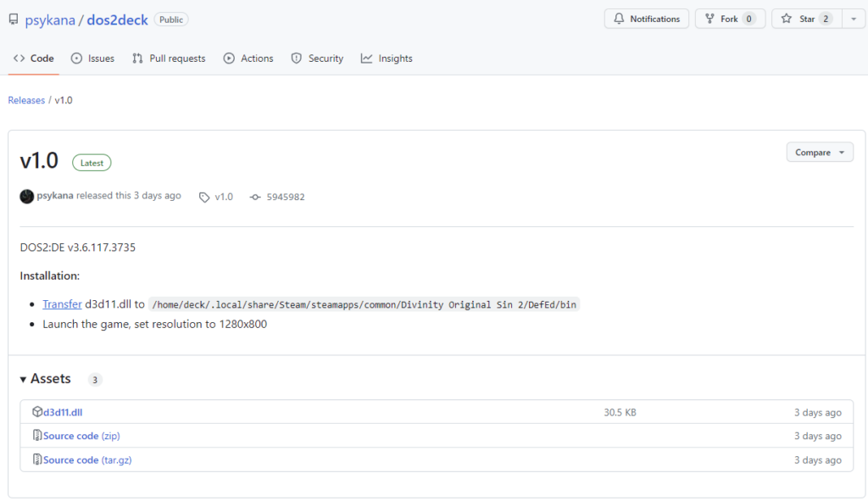
Task: Click the shield icon on Security tab
Action: coord(297,58)
